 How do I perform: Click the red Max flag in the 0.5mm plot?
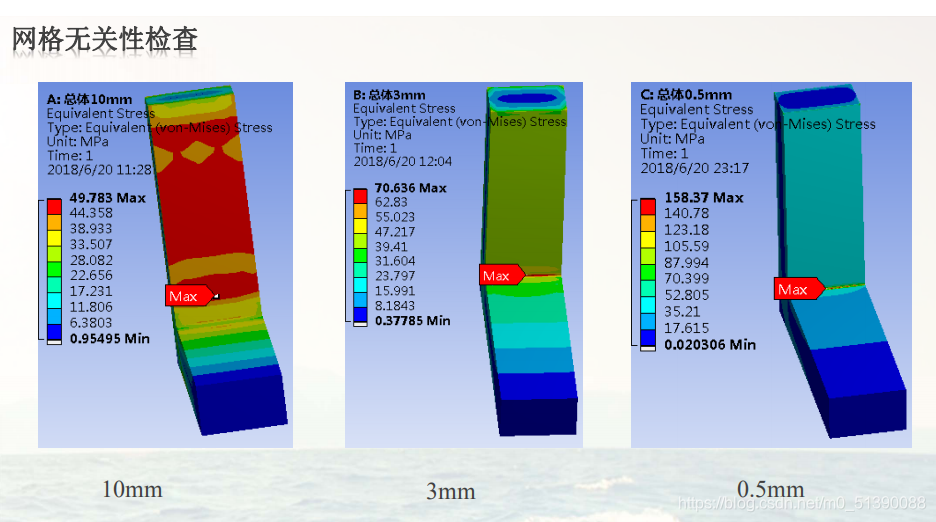(795, 289)
